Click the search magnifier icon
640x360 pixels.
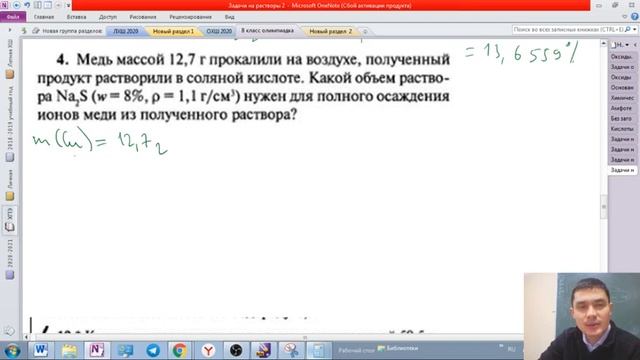pyautogui.click(x=628, y=30)
